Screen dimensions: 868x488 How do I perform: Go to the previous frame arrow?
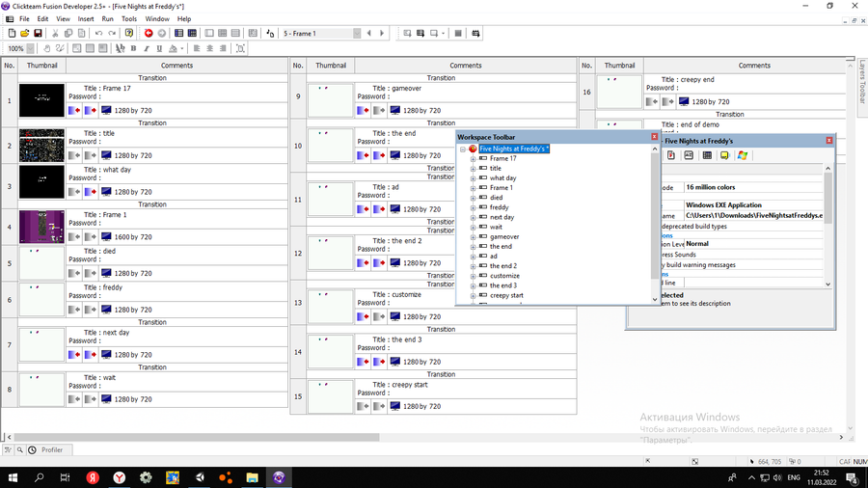click(x=369, y=33)
